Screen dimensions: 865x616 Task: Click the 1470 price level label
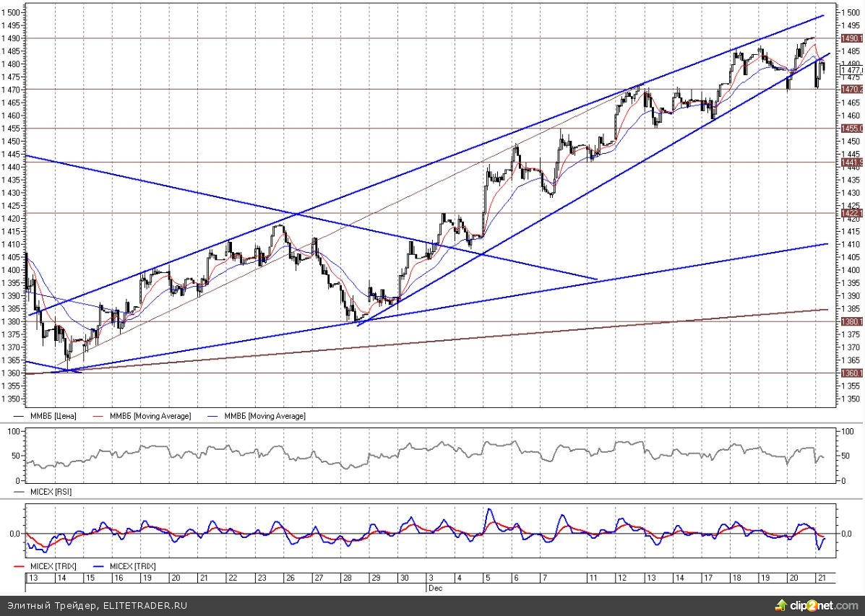851,90
